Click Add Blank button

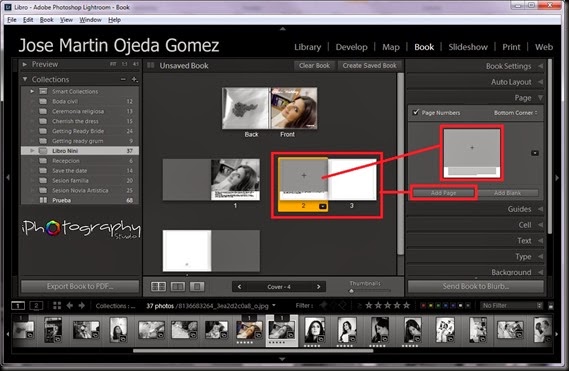[507, 193]
